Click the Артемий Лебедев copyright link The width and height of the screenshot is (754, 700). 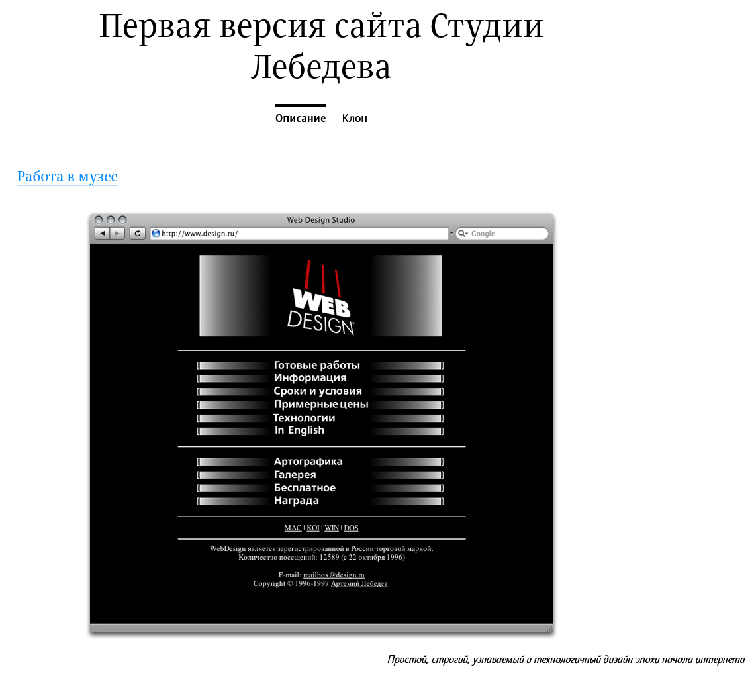point(359,583)
